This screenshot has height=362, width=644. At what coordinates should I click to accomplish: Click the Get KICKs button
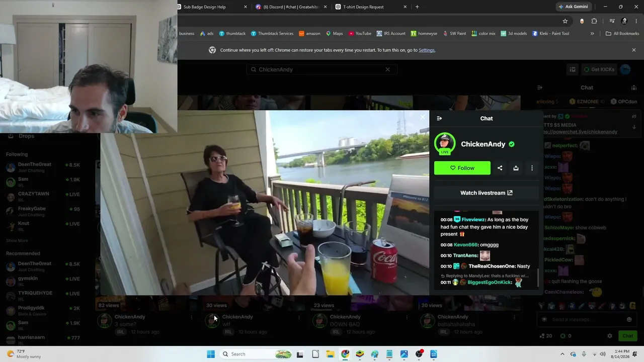point(599,69)
